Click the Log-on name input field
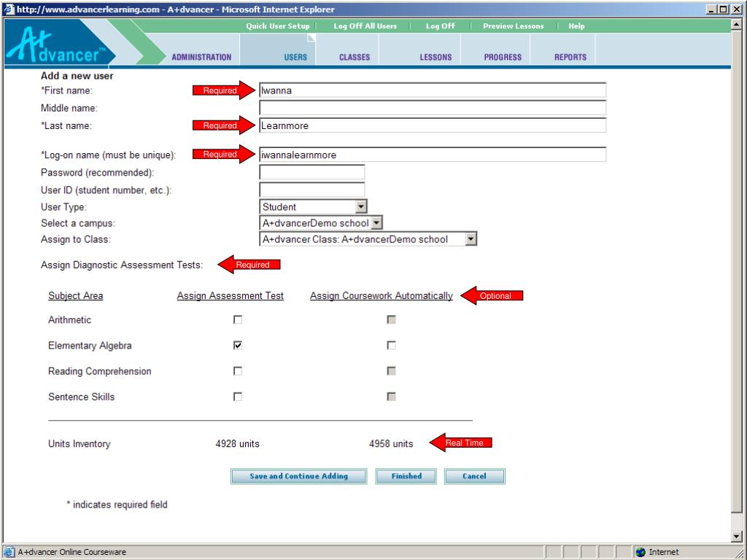 click(x=433, y=155)
